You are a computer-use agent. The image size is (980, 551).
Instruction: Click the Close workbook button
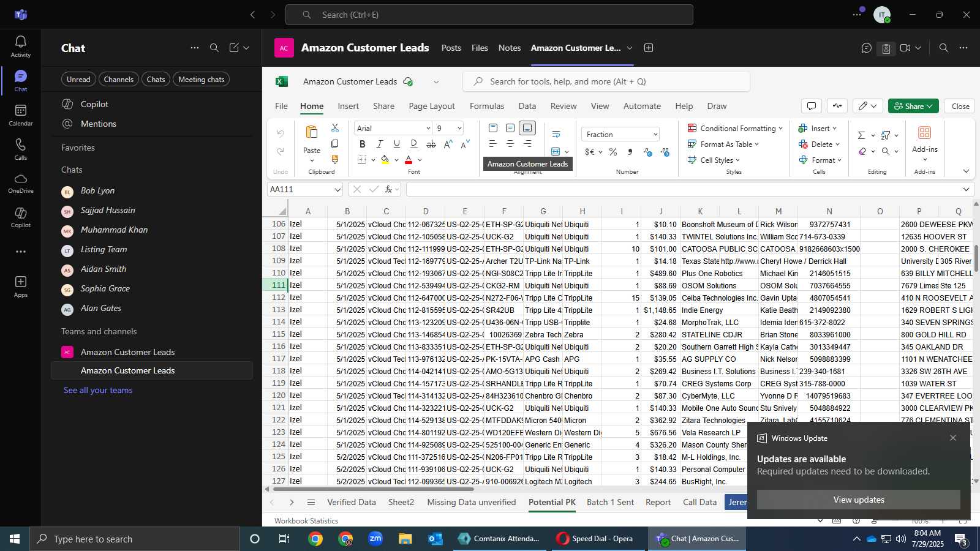tap(960, 106)
